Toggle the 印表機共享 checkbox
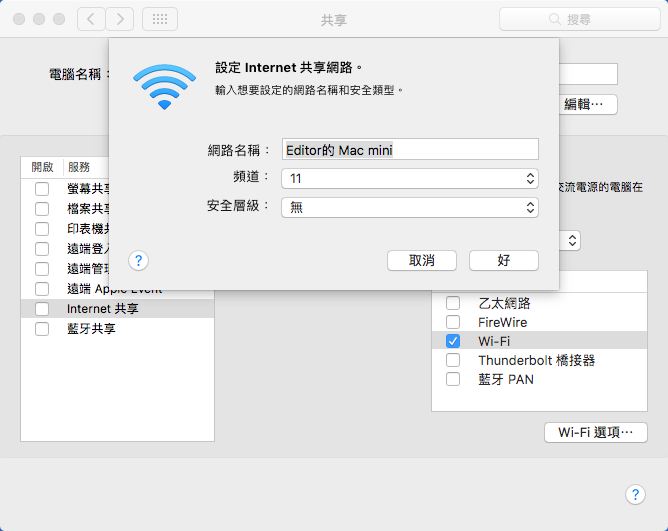This screenshot has width=668, height=531. (x=42, y=229)
